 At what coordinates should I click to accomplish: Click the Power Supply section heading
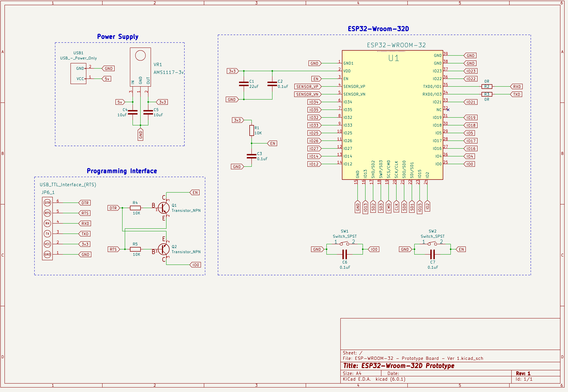(118, 37)
